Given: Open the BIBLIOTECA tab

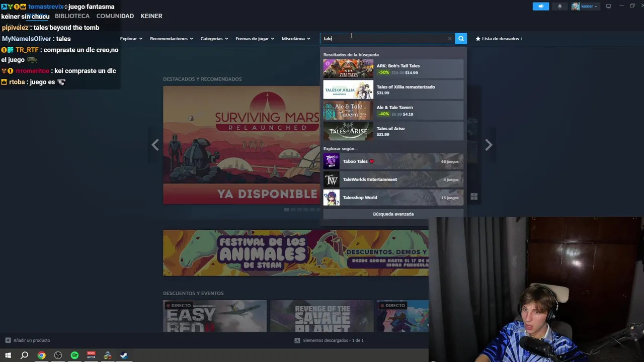Looking at the screenshot, I should point(72,16).
